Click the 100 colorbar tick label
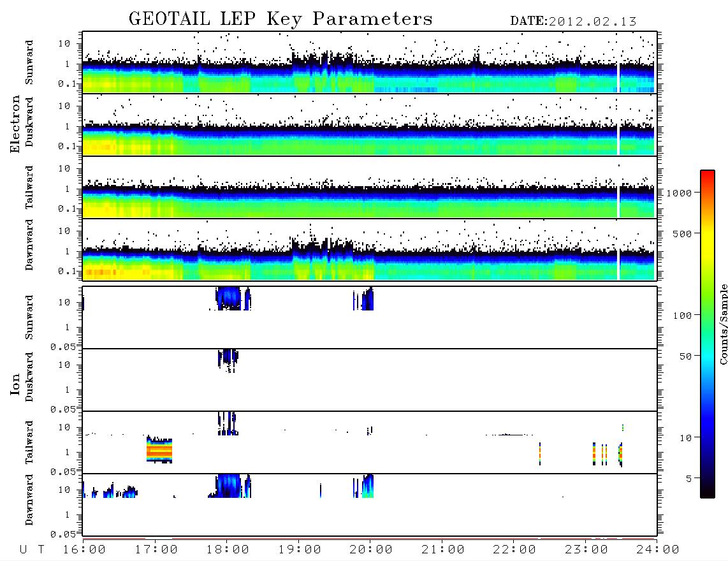Viewport: 728px width, 561px height. click(x=683, y=316)
